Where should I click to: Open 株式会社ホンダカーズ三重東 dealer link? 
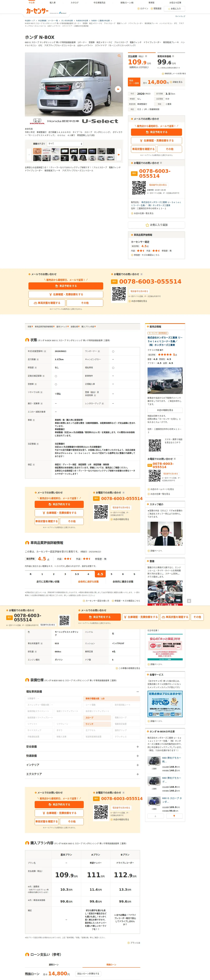(x=165, y=341)
